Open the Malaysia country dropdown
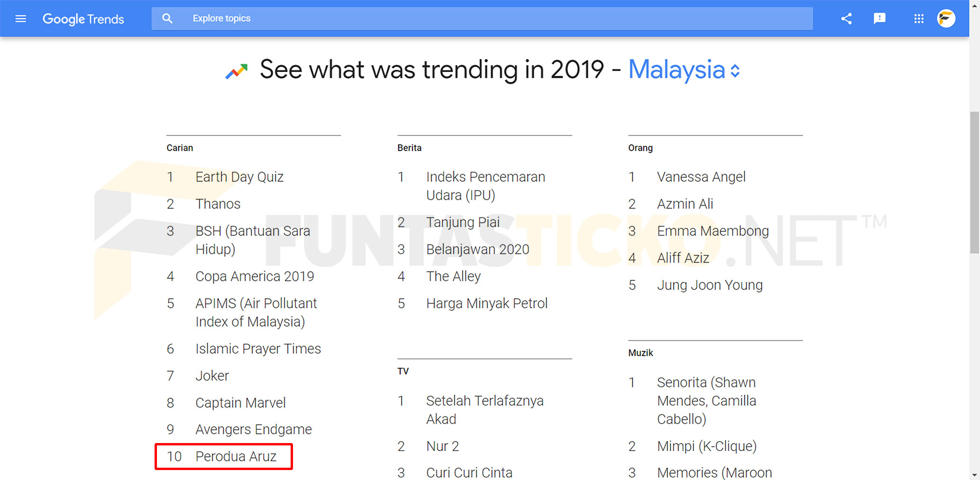Image resolution: width=980 pixels, height=480 pixels. click(x=684, y=70)
